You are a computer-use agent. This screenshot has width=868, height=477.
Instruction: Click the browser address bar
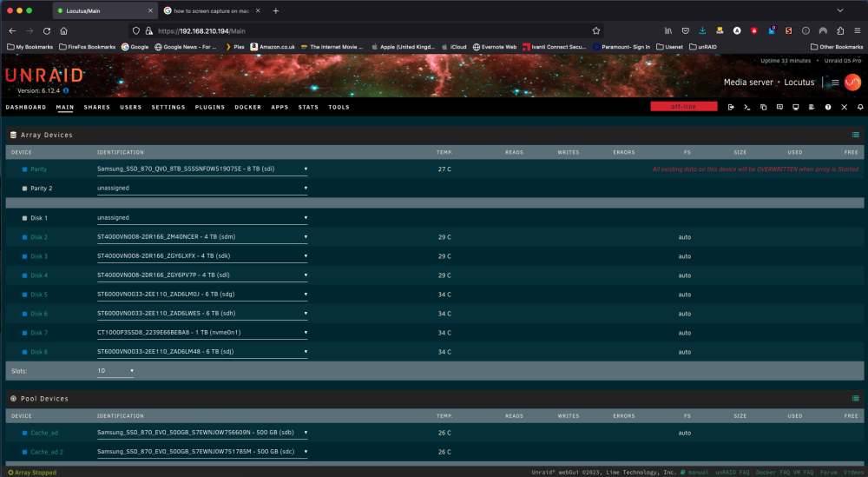(365, 31)
